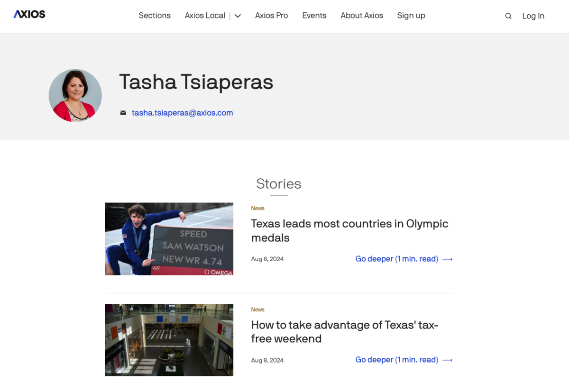The image size is (569, 392).
Task: Go to Axios Local
Action: tap(205, 16)
